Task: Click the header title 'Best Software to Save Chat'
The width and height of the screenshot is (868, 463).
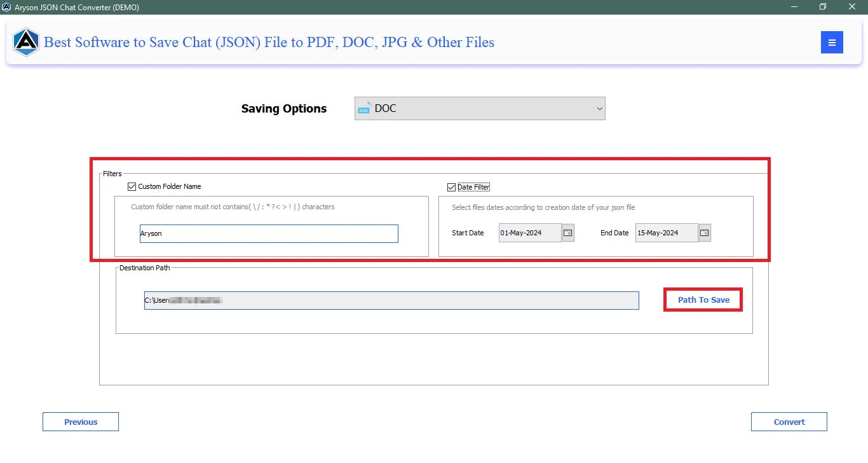Action: coord(269,43)
